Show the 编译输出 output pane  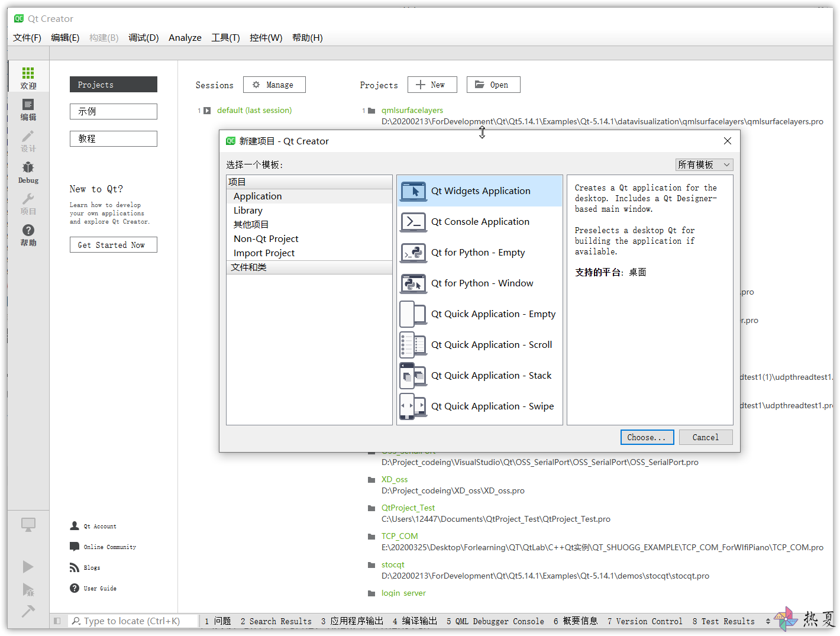click(415, 621)
